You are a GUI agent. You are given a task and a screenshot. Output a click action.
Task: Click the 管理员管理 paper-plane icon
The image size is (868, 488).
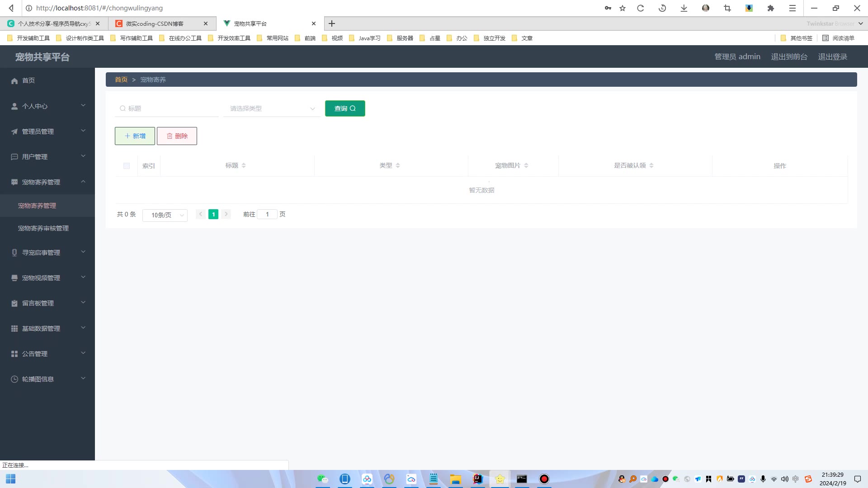coord(14,131)
